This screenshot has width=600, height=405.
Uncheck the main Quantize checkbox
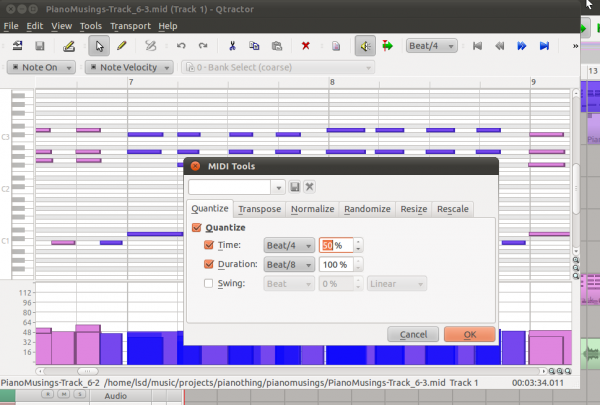click(197, 228)
